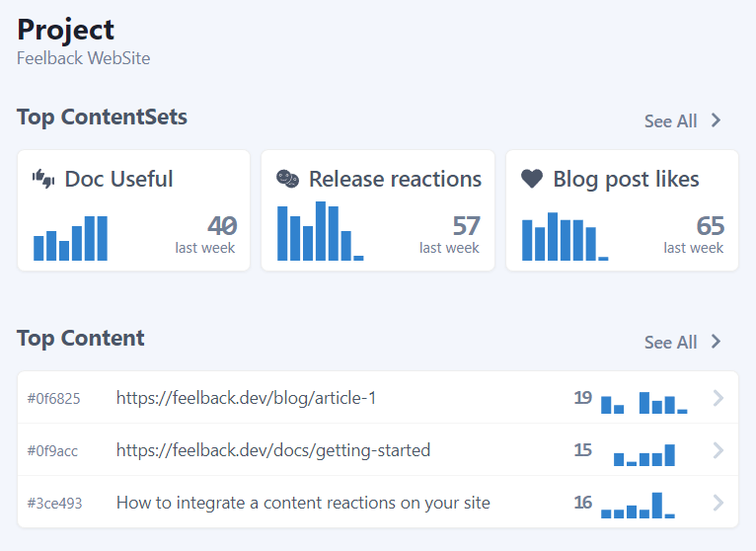Click the chevron next to Top Content See All
The width and height of the screenshot is (756, 551).
coord(717,342)
